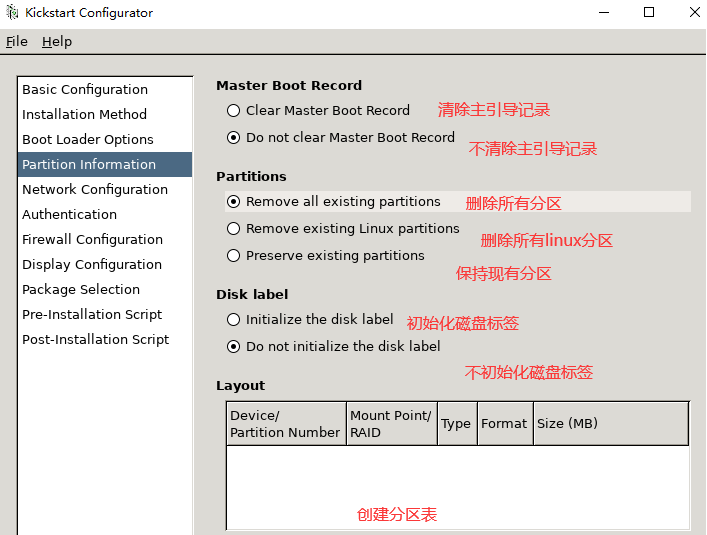Minimize the Kickstart Configurator window
The height and width of the screenshot is (535, 707).
604,12
